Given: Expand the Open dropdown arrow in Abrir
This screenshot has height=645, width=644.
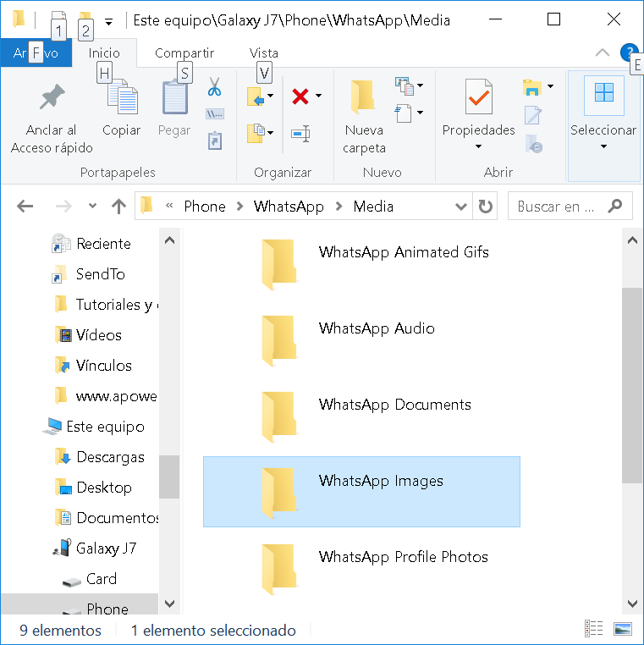Looking at the screenshot, I should pyautogui.click(x=550, y=86).
